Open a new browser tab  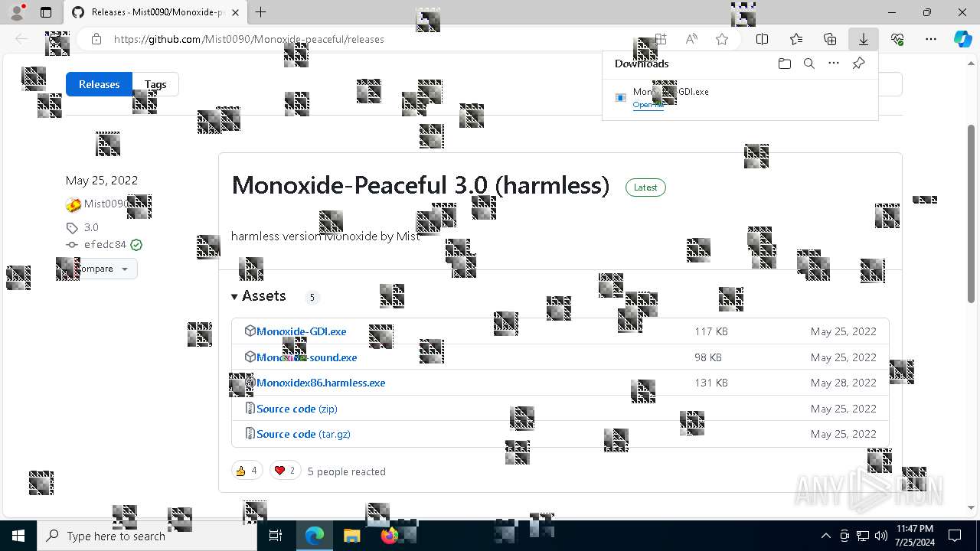(260, 12)
